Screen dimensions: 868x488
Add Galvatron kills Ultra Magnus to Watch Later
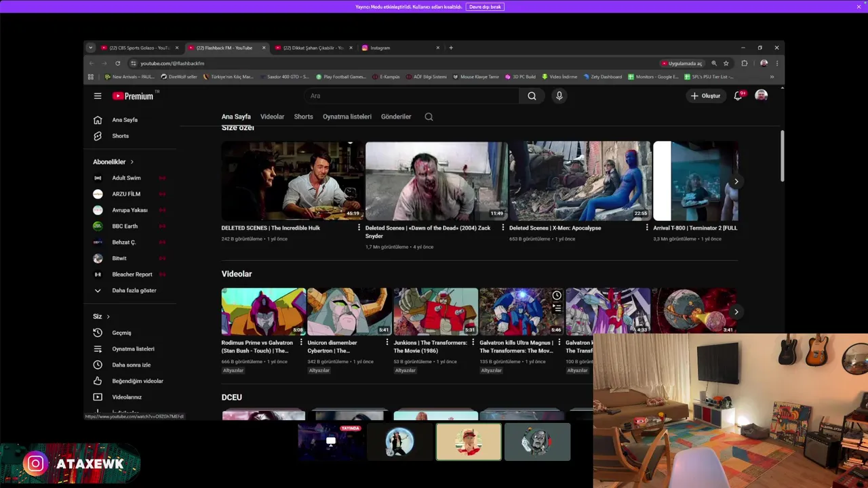tap(557, 296)
